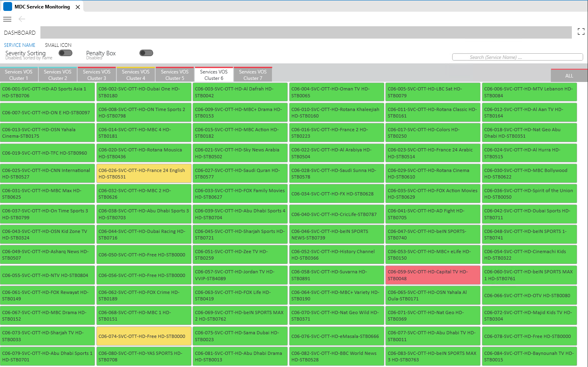Select C06-018 Nat Geo Abu Dhabi tile

pos(529,132)
